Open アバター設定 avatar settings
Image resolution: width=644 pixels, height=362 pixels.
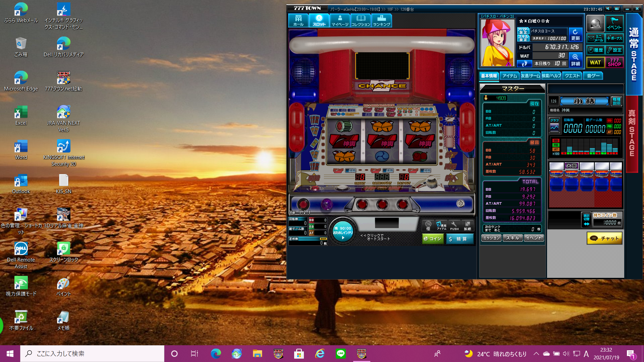[x=523, y=31]
